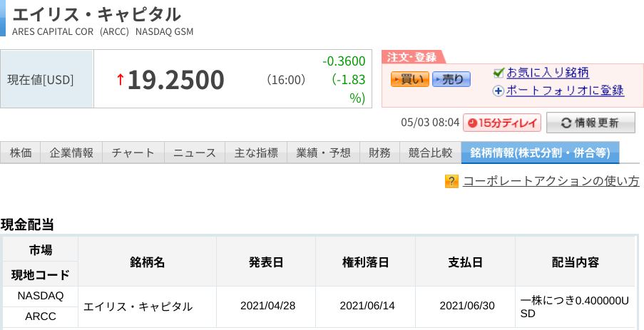Toggle the green checkmark beside お気に入り銘柄

(499, 73)
